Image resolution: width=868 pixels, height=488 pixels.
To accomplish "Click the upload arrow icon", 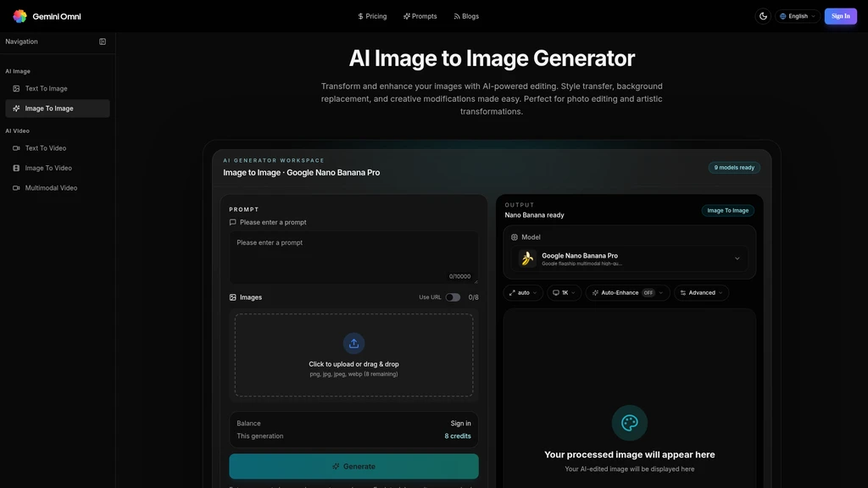I will pos(353,344).
